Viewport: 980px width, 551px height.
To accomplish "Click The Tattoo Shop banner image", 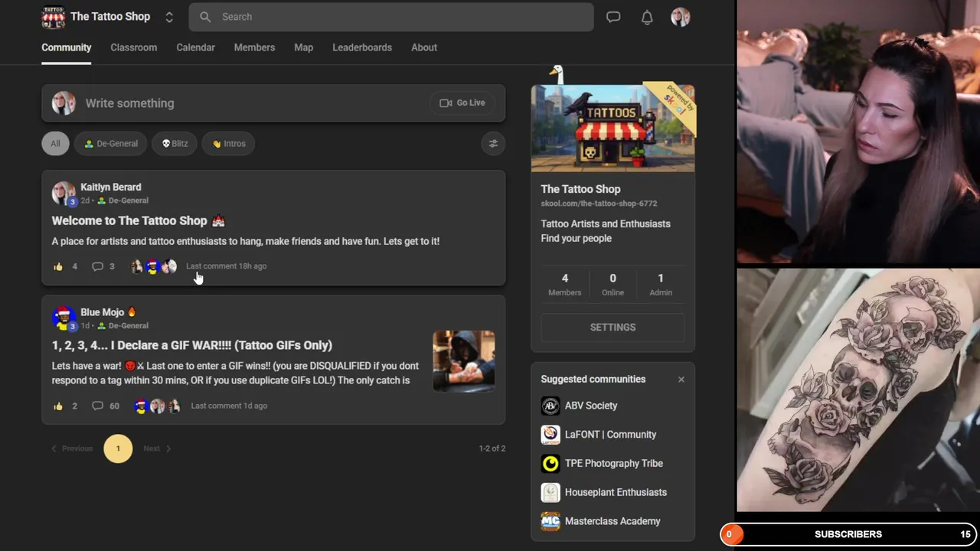I will [x=613, y=128].
